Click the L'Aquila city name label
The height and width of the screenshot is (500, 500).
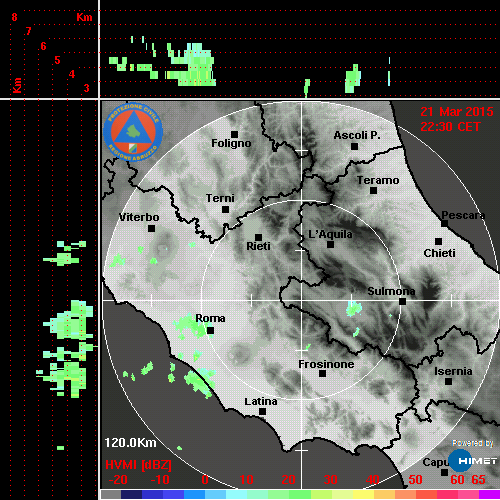330,234
